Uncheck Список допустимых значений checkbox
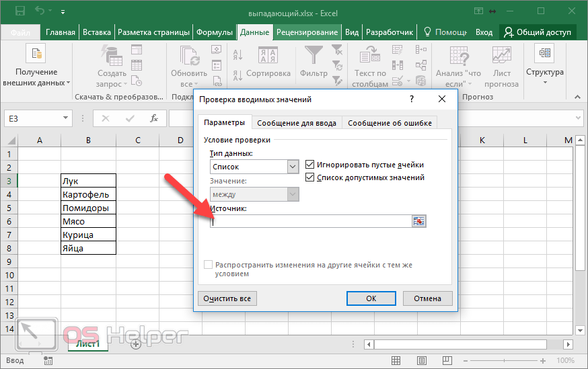The height and width of the screenshot is (369, 588). pyautogui.click(x=310, y=177)
